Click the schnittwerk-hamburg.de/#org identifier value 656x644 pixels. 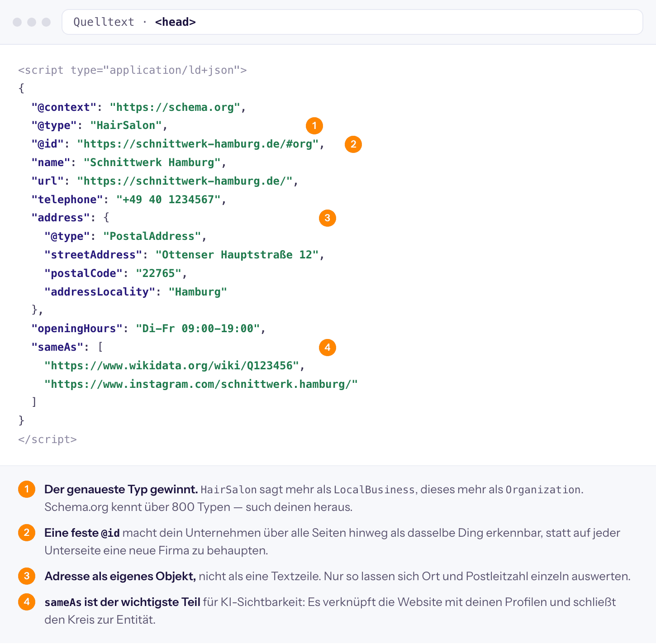(198, 144)
